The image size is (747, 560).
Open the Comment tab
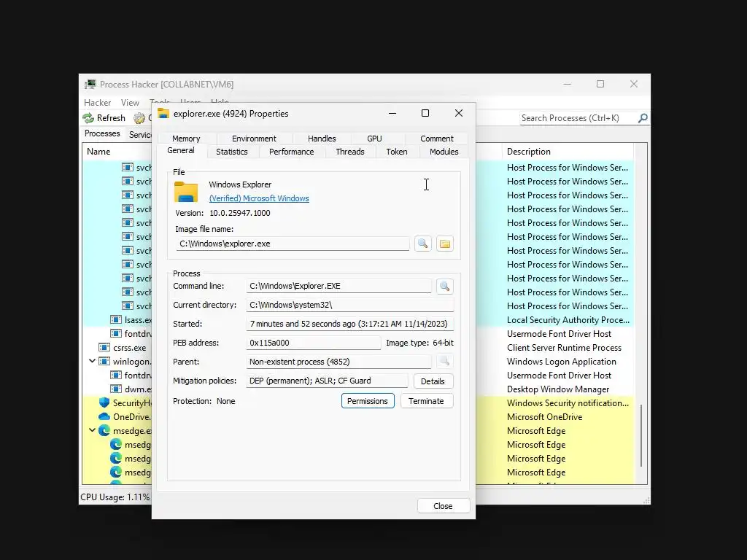pyautogui.click(x=437, y=139)
